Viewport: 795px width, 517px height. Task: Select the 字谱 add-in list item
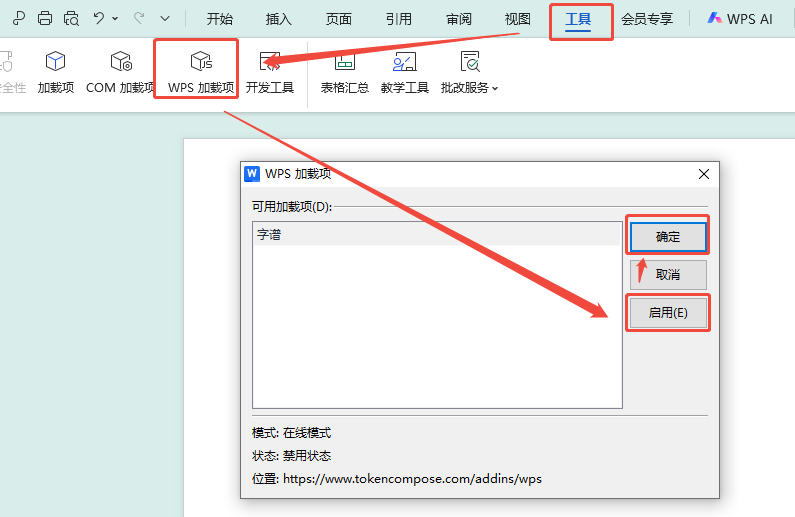pyautogui.click(x=436, y=234)
